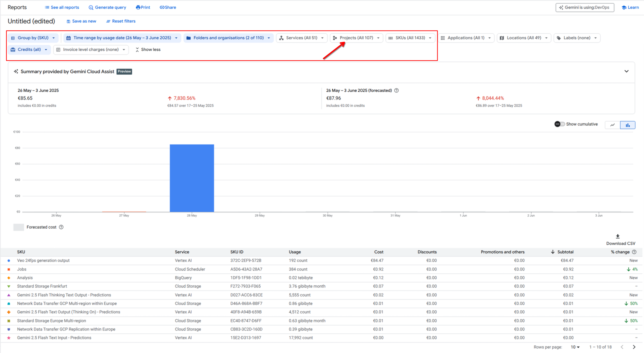Click the Download CSV icon
This screenshot has height=353, width=644.
(618, 236)
